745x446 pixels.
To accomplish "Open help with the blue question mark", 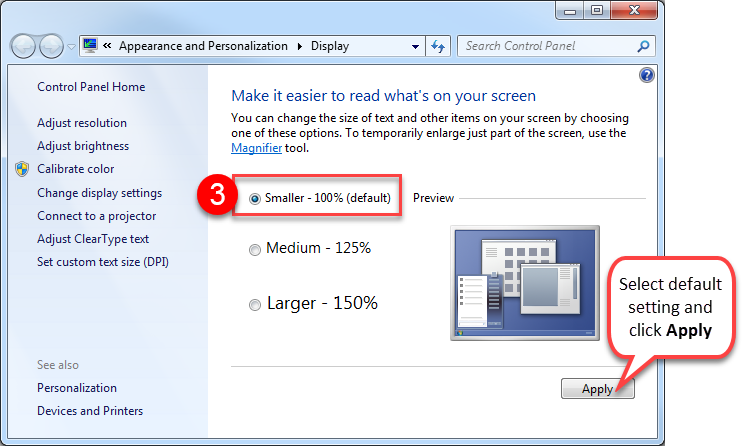I will (645, 75).
